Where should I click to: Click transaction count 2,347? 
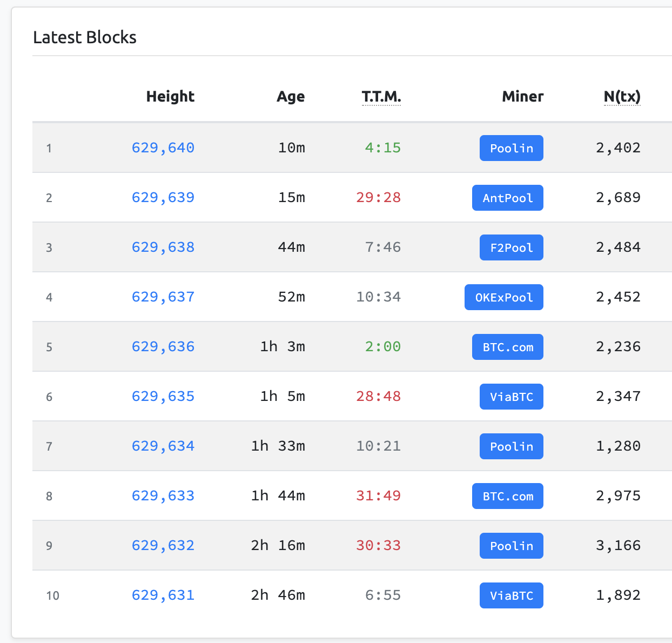pyautogui.click(x=619, y=396)
